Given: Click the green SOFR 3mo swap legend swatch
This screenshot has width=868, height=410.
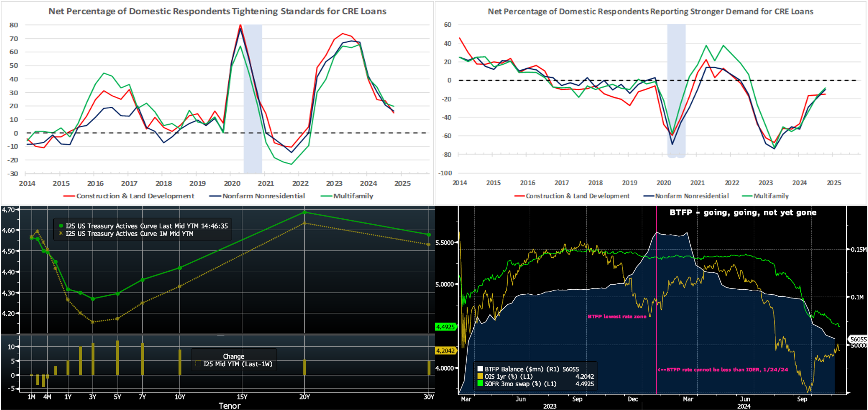Looking at the screenshot, I should click(x=480, y=384).
